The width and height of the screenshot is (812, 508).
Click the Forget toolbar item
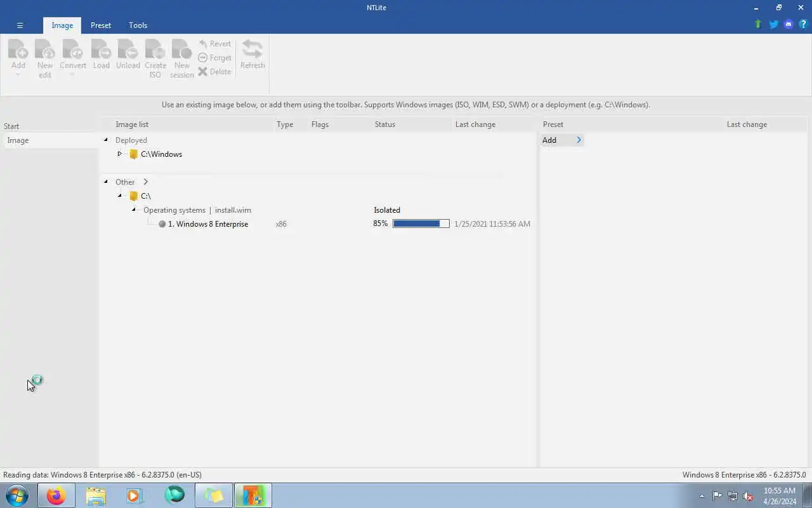[214, 58]
